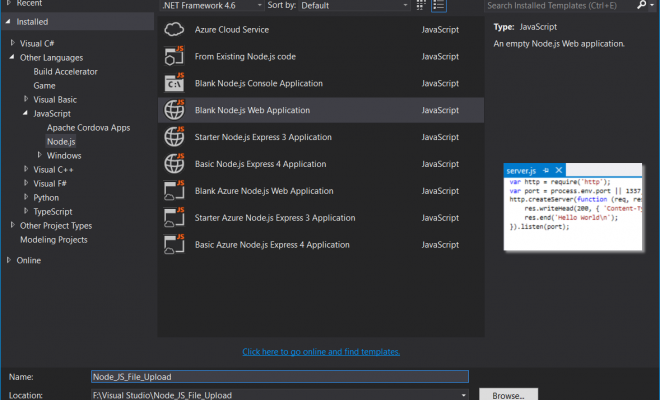Screen dimensions: 660x400
Task: Switch to the small icons grid view
Action: pos(420,5)
